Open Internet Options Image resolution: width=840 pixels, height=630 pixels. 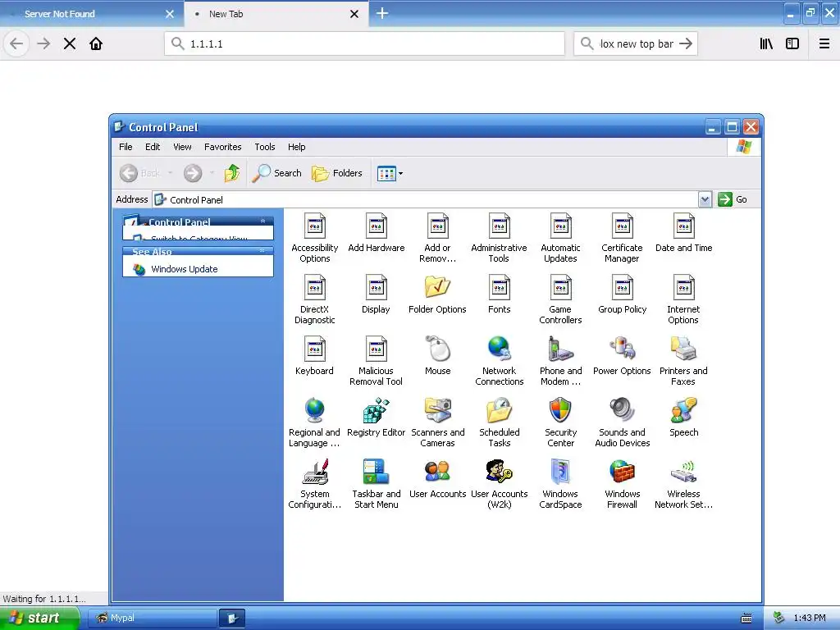(683, 299)
